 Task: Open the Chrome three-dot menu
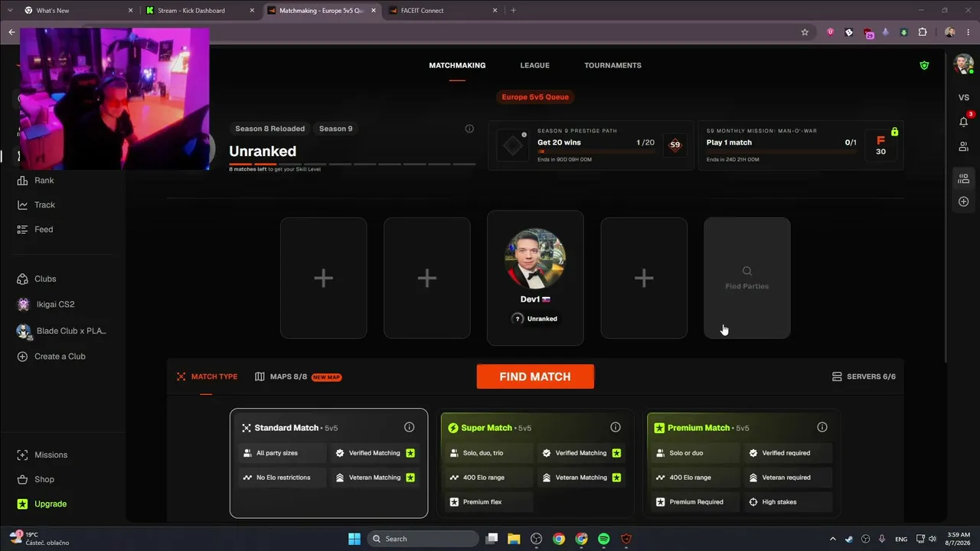tap(969, 32)
